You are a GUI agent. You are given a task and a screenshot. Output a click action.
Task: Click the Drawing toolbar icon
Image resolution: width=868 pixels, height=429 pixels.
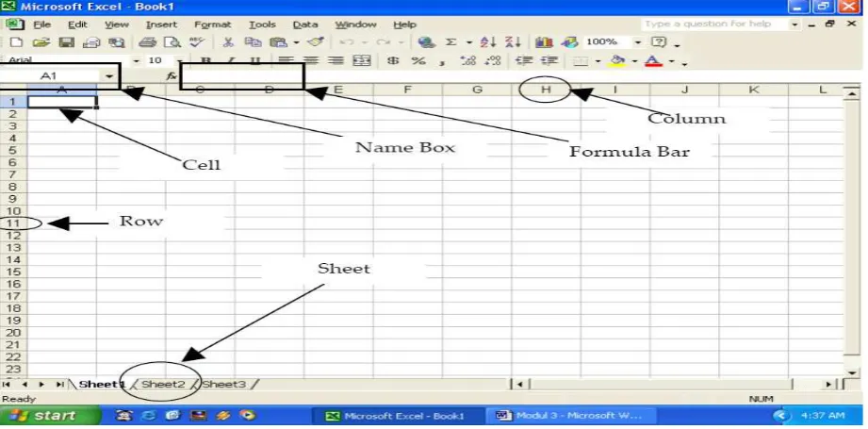coord(569,42)
